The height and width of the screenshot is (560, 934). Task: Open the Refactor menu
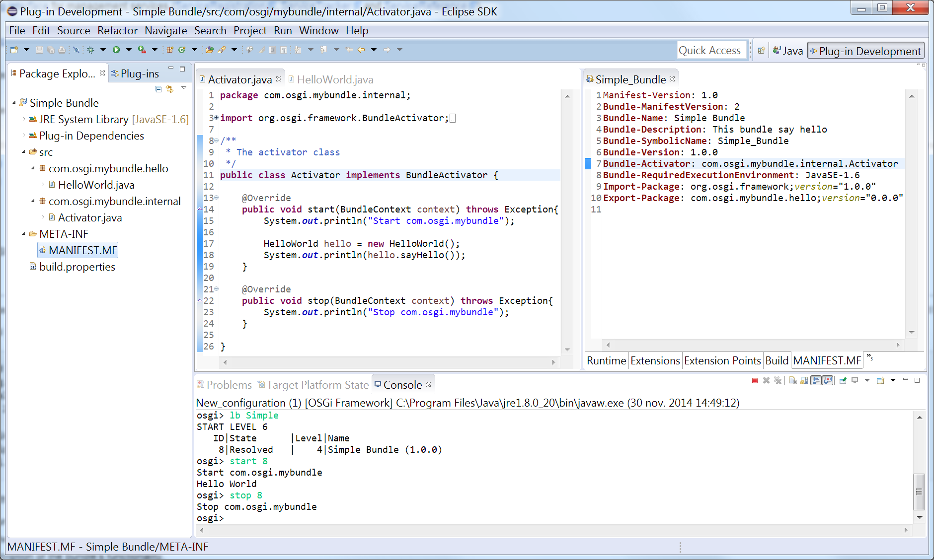[x=117, y=30]
